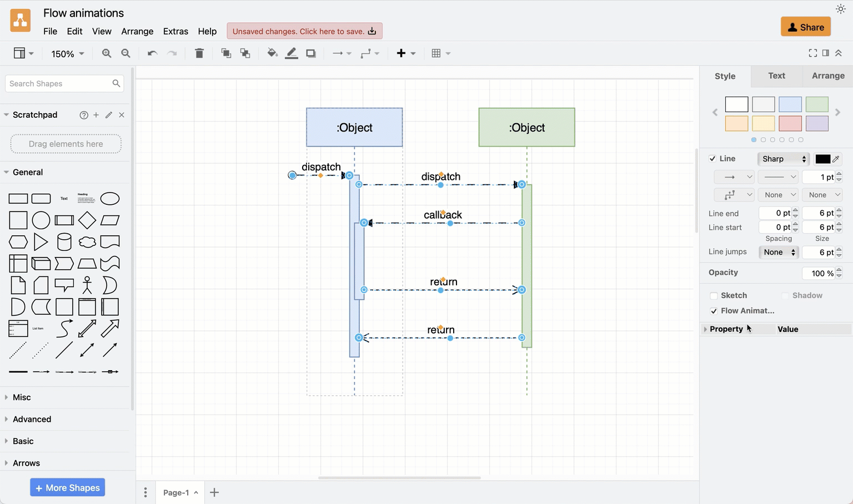Viewport: 853px width, 504px height.
Task: Open the Sharp line style dropdown
Action: point(783,159)
